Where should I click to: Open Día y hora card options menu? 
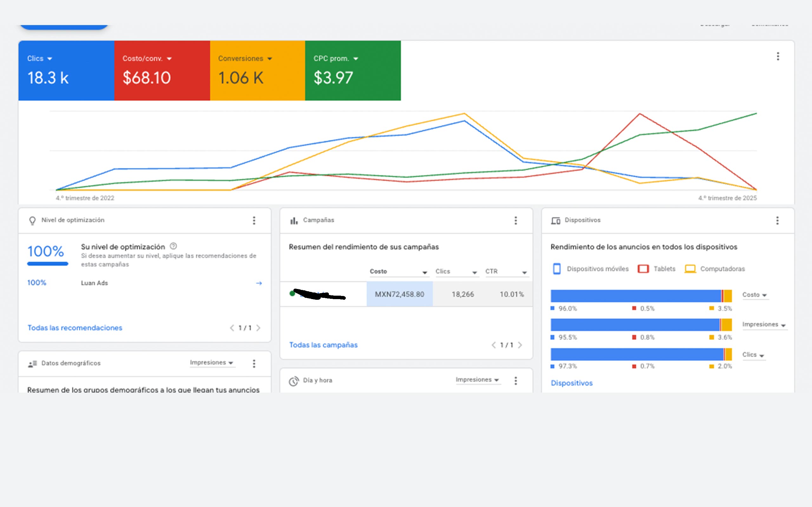click(x=516, y=381)
